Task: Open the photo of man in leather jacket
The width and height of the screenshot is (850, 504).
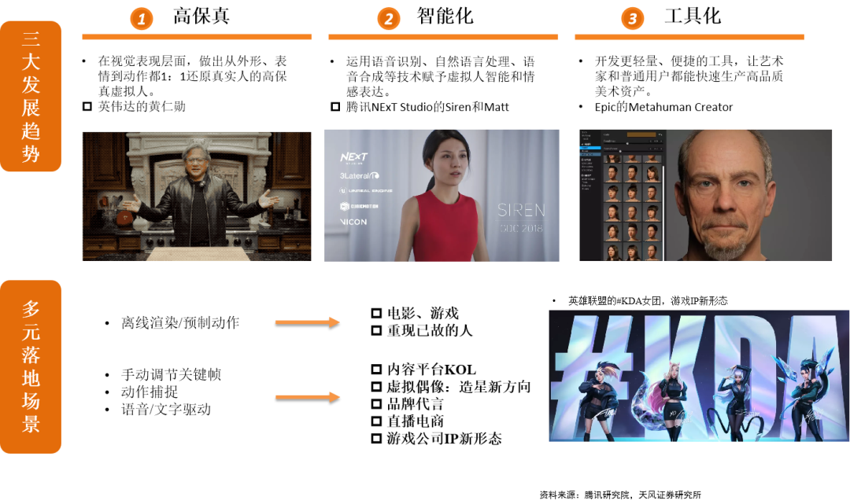Action: click(x=197, y=197)
